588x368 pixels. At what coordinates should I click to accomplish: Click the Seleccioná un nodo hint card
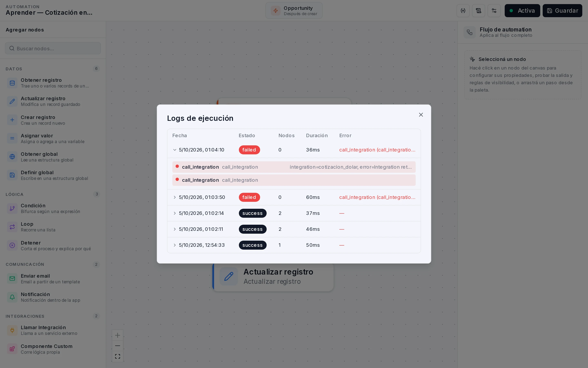523,75
